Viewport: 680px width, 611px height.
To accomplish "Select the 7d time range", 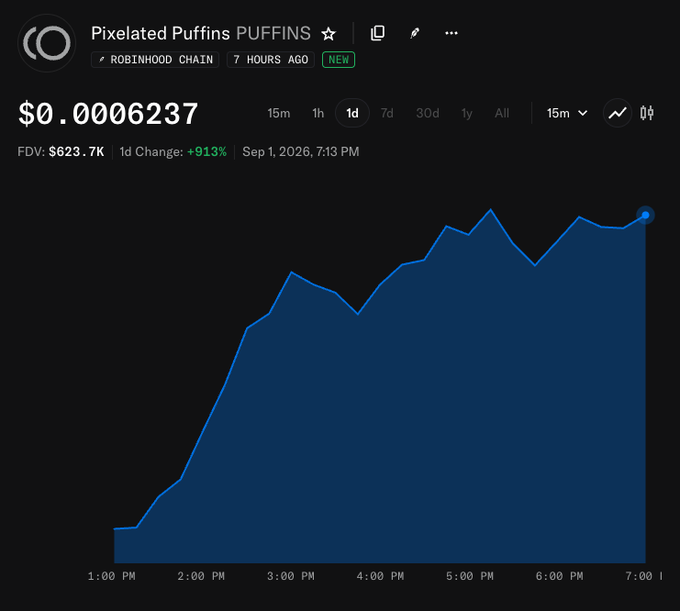I will [x=387, y=113].
